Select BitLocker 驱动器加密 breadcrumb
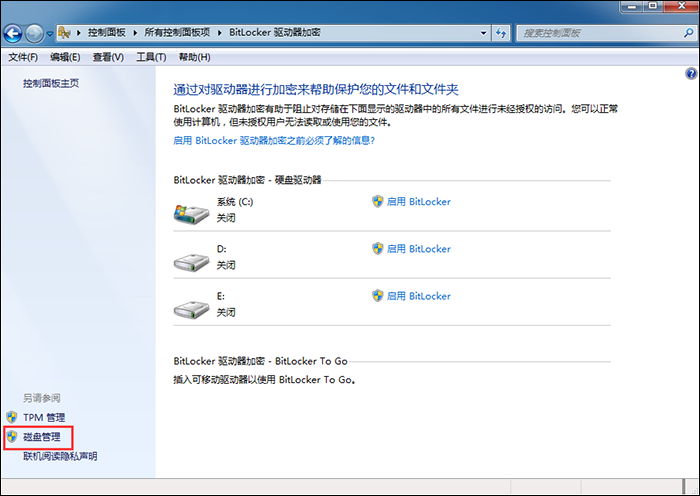Image resolution: width=700 pixels, height=496 pixels. (275, 33)
